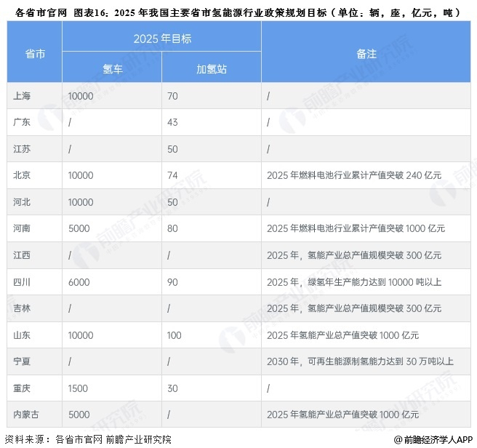Click the 江西 row label
Screen dimensions: 477x448
tap(22, 255)
